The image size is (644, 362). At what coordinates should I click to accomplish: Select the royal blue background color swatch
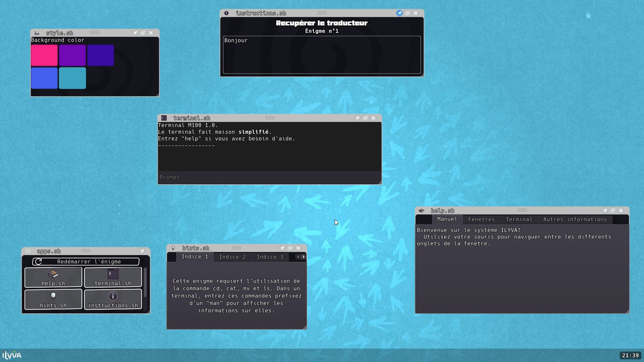pyautogui.click(x=44, y=78)
